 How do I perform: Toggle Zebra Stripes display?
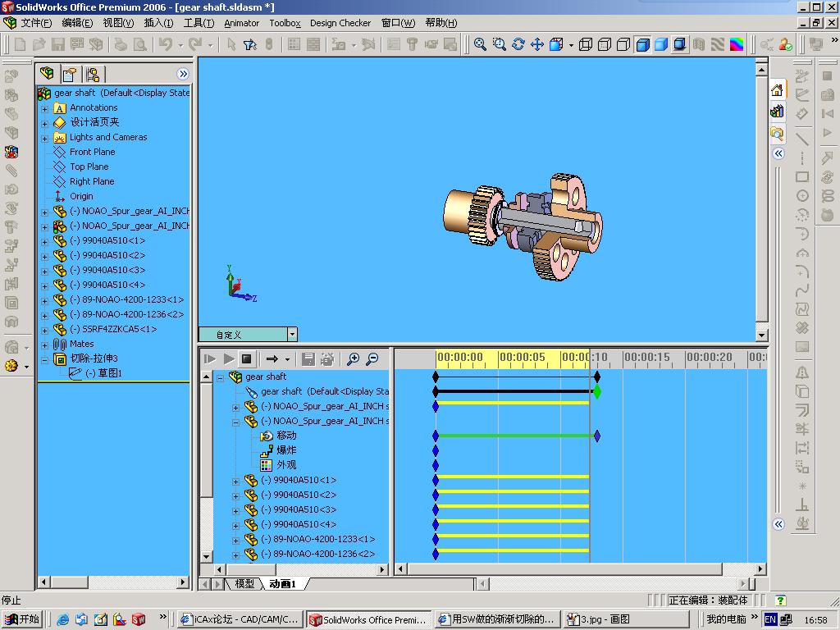coord(718,44)
